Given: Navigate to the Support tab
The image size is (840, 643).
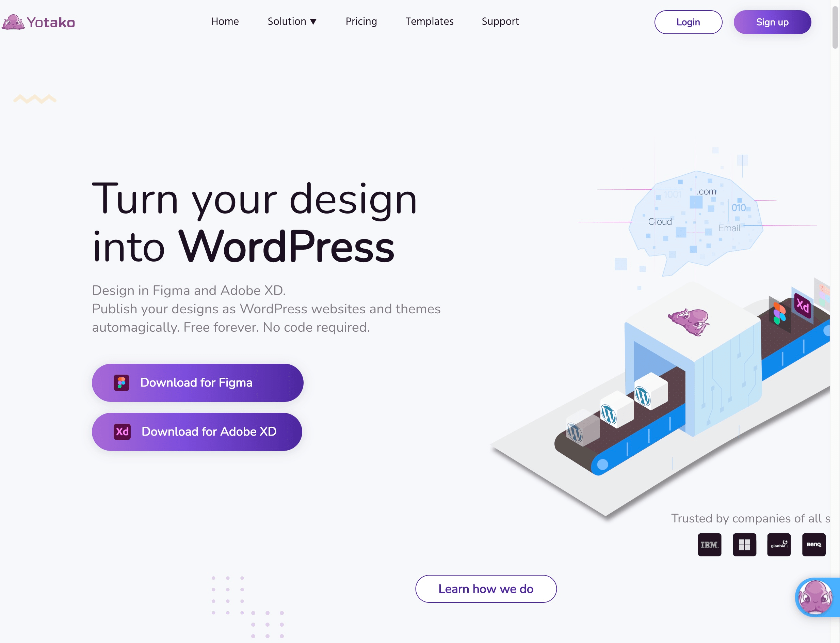Looking at the screenshot, I should pyautogui.click(x=500, y=21).
